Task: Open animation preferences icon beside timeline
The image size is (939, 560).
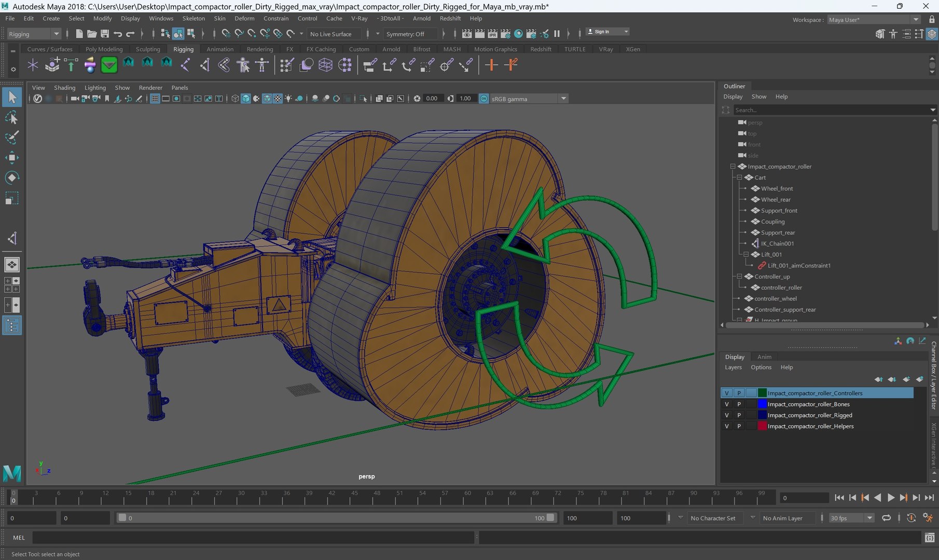Action: click(928, 517)
